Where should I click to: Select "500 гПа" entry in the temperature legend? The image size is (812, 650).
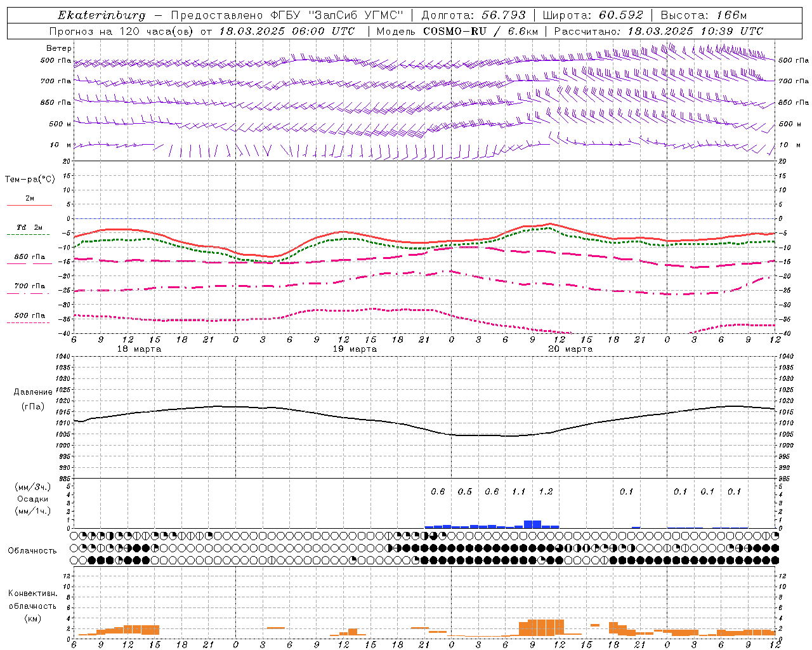point(29,315)
